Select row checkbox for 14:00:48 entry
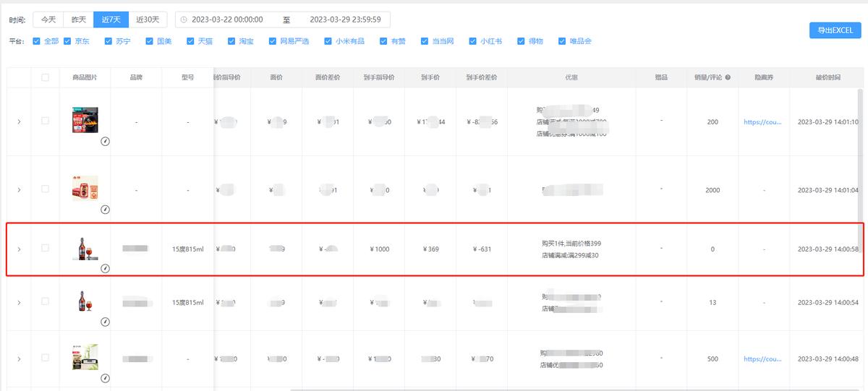 click(46, 358)
